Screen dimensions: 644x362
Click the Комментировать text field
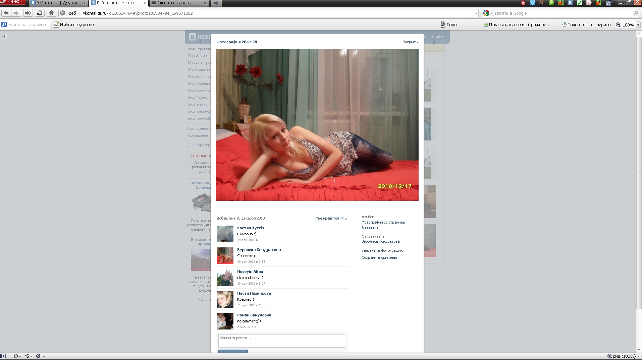coord(281,341)
